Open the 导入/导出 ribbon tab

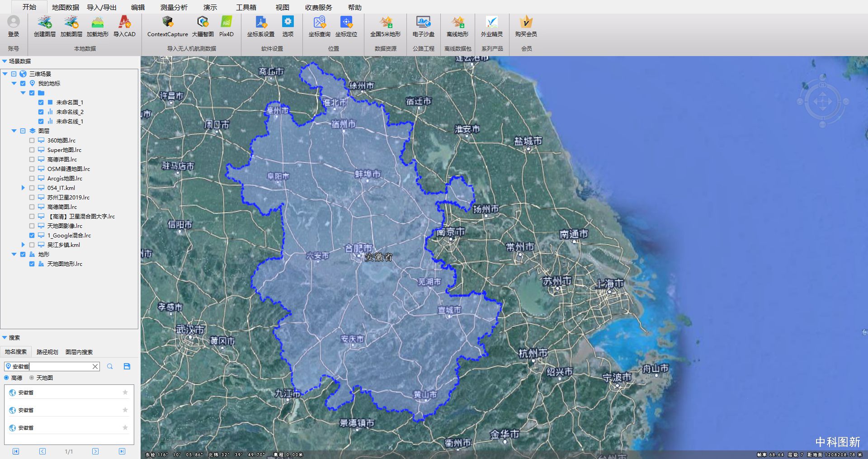tap(102, 7)
